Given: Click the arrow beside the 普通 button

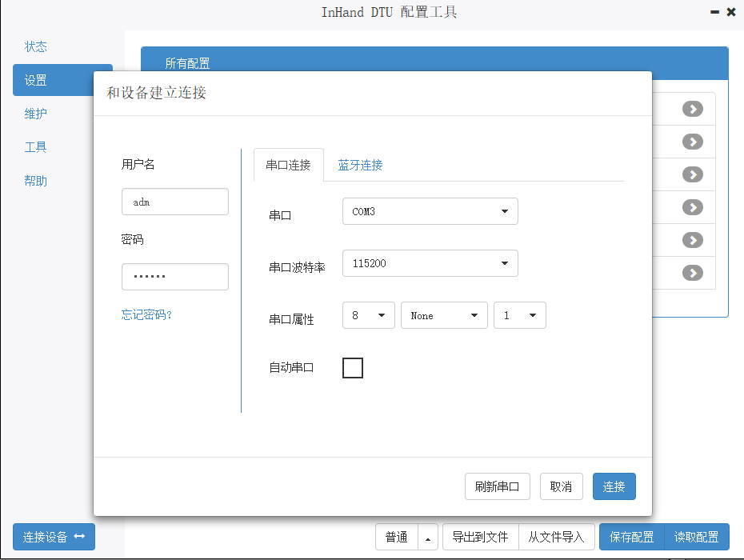Looking at the screenshot, I should coord(427,538).
